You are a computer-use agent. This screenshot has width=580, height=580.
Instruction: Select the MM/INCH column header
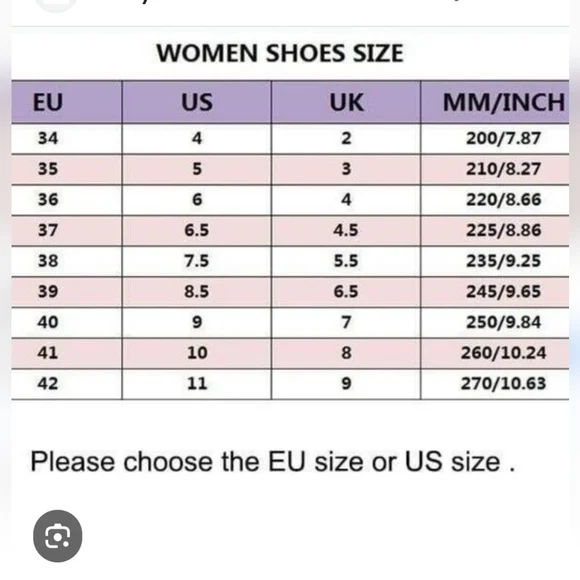point(495,102)
